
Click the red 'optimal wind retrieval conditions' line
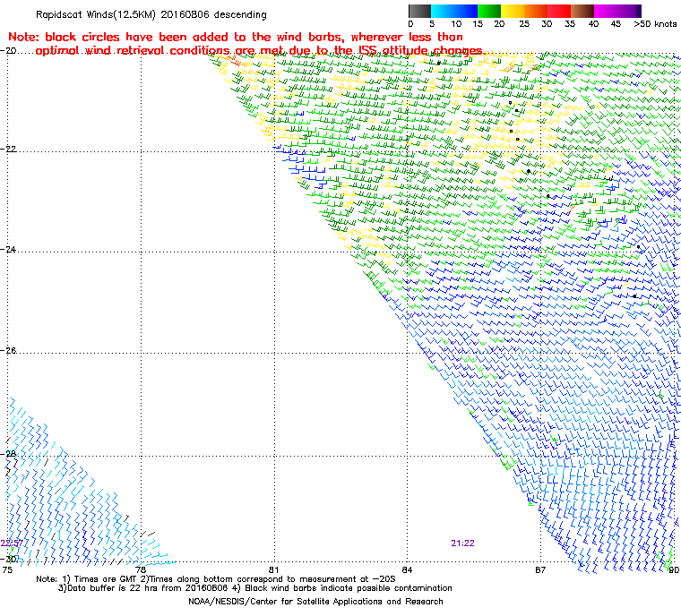coord(259,51)
